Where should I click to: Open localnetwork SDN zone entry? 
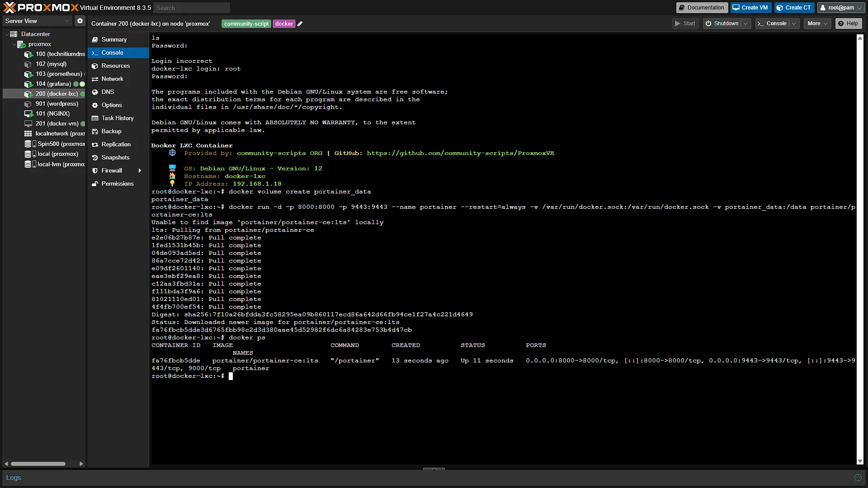point(60,134)
